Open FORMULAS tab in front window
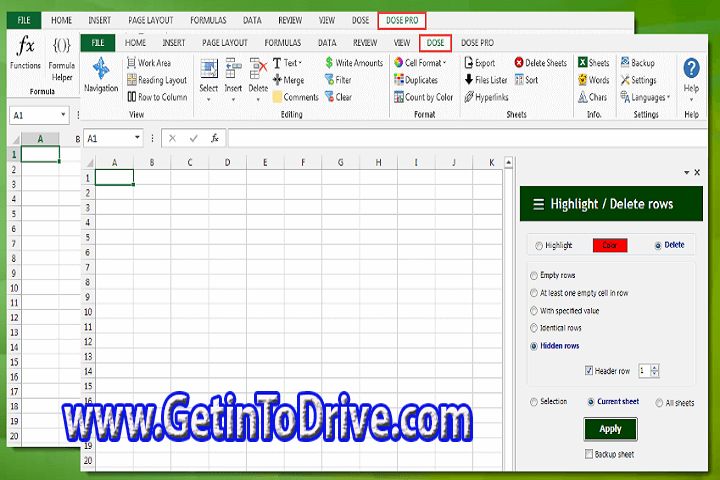The width and height of the screenshot is (720, 480). [x=283, y=43]
